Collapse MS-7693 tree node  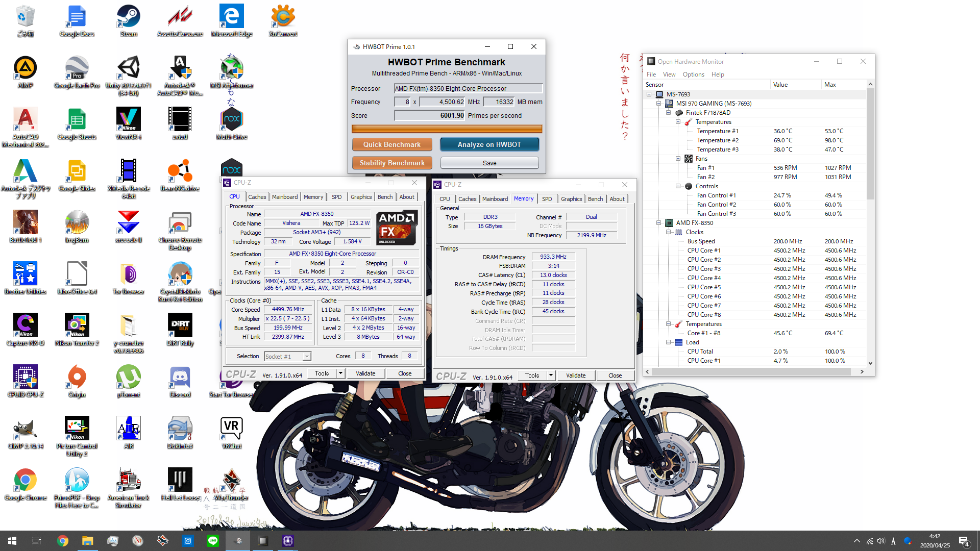click(x=649, y=94)
